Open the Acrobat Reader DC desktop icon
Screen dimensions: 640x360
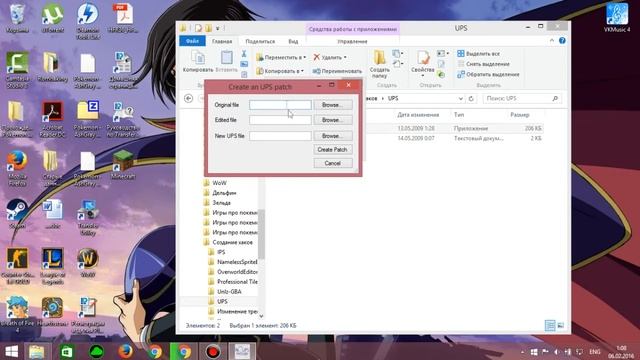coord(53,119)
